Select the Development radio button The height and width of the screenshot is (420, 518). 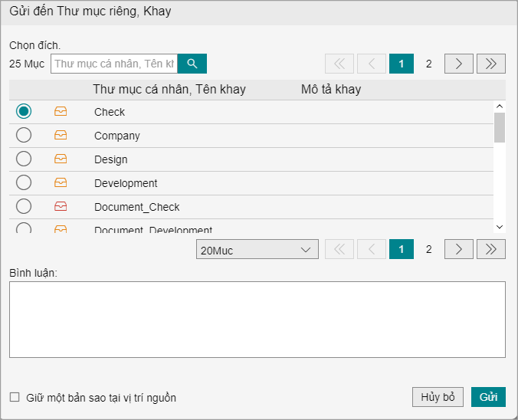(24, 182)
